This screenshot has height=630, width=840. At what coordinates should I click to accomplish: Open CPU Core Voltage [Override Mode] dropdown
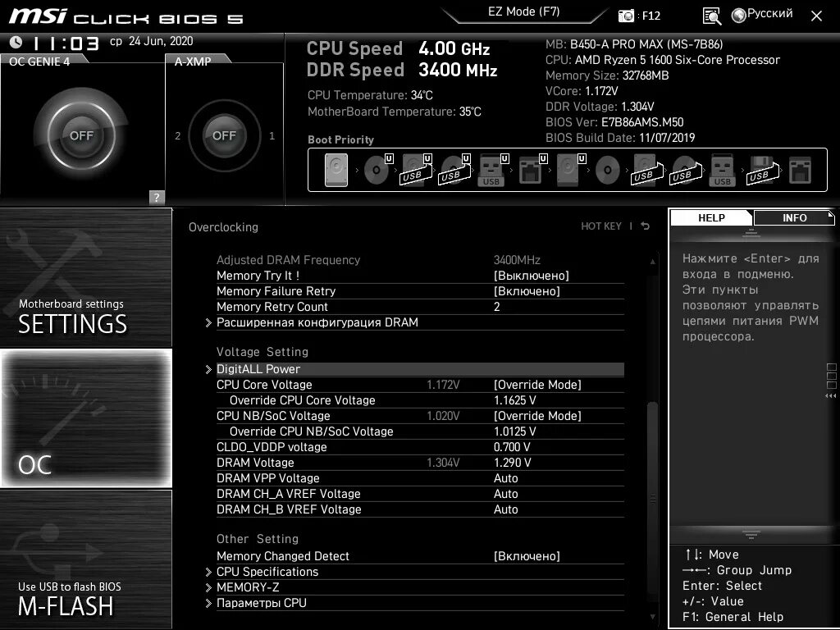(x=537, y=385)
